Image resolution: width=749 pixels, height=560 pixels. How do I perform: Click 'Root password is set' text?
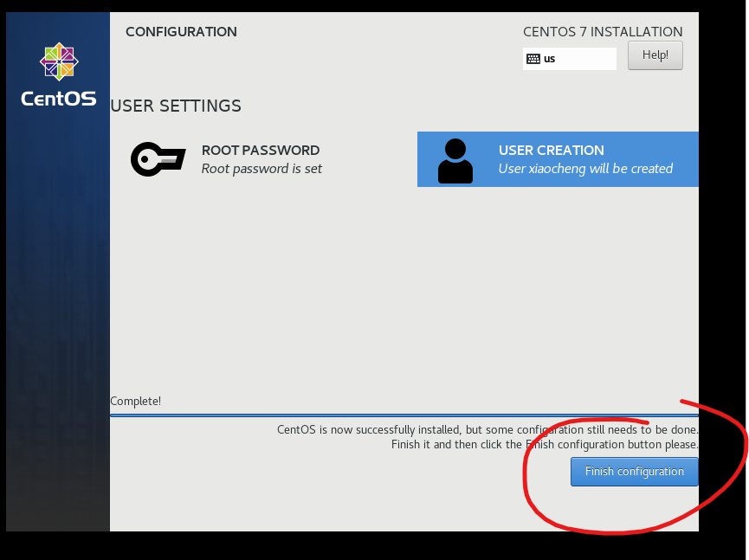click(x=262, y=169)
